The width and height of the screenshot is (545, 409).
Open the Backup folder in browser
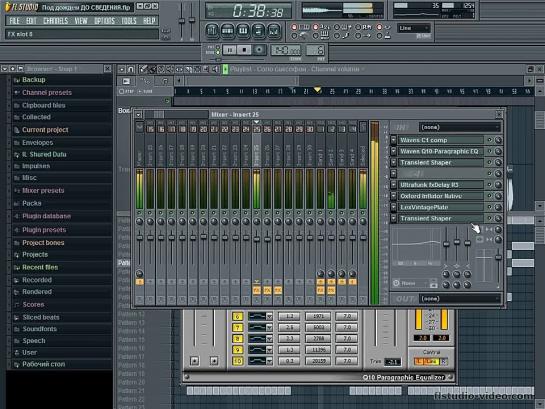[33, 80]
